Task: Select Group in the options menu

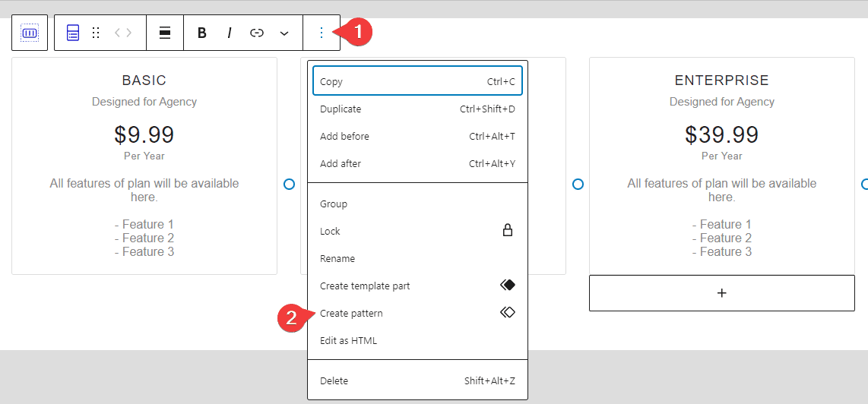Action: click(x=417, y=204)
